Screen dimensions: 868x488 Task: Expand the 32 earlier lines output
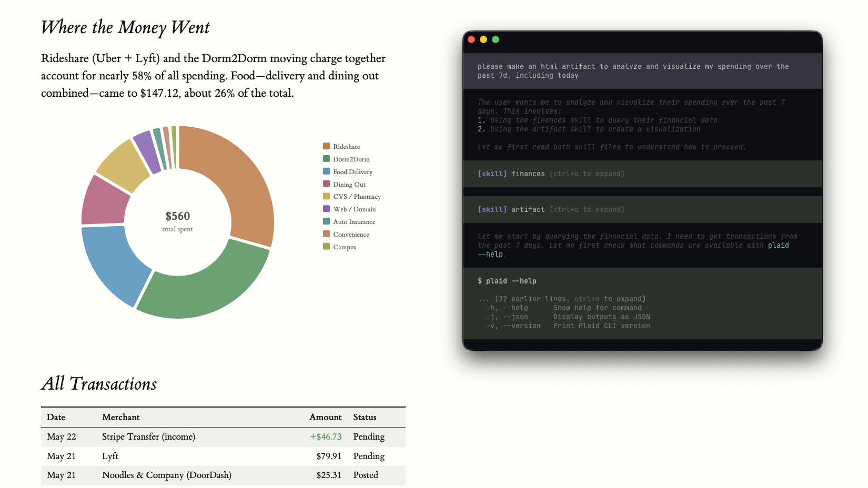coord(562,299)
